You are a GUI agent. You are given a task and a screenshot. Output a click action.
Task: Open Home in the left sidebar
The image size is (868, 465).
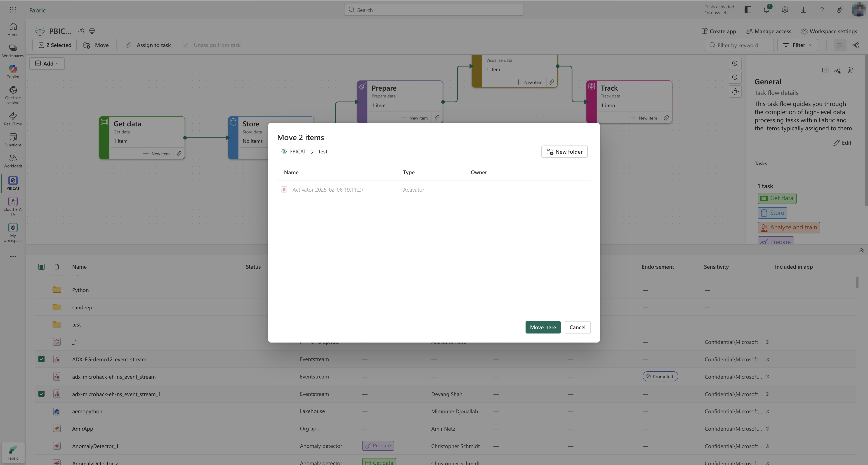click(13, 29)
